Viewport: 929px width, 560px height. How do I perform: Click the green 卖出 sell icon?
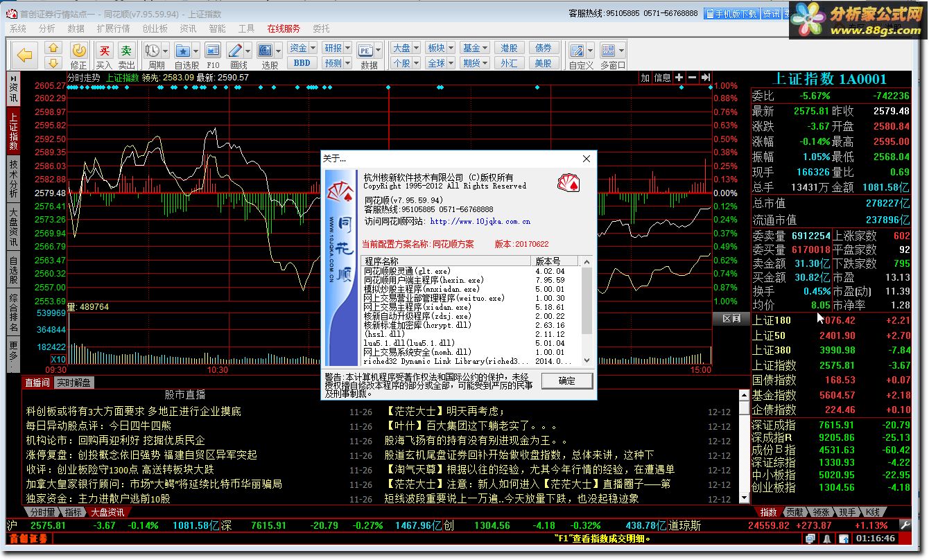tap(126, 50)
